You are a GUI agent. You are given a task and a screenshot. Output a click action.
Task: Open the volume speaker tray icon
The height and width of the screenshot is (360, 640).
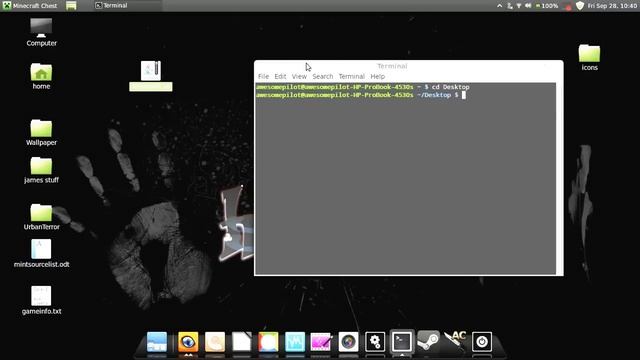click(x=528, y=6)
